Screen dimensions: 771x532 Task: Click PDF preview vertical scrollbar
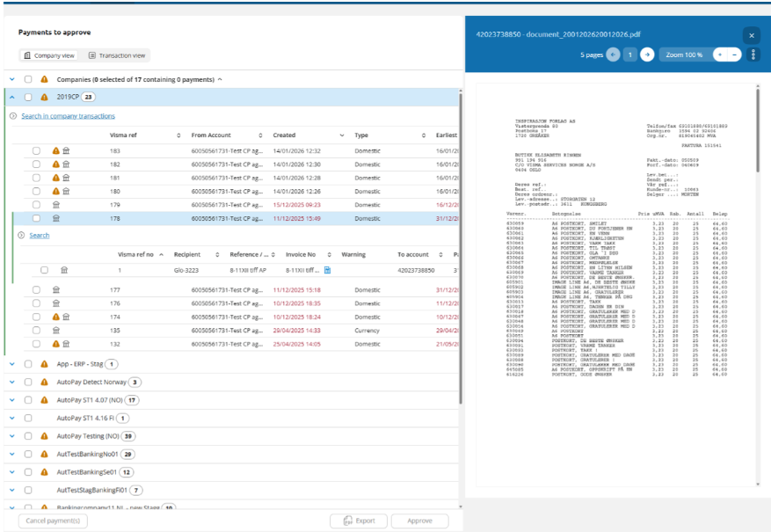[x=758, y=130]
